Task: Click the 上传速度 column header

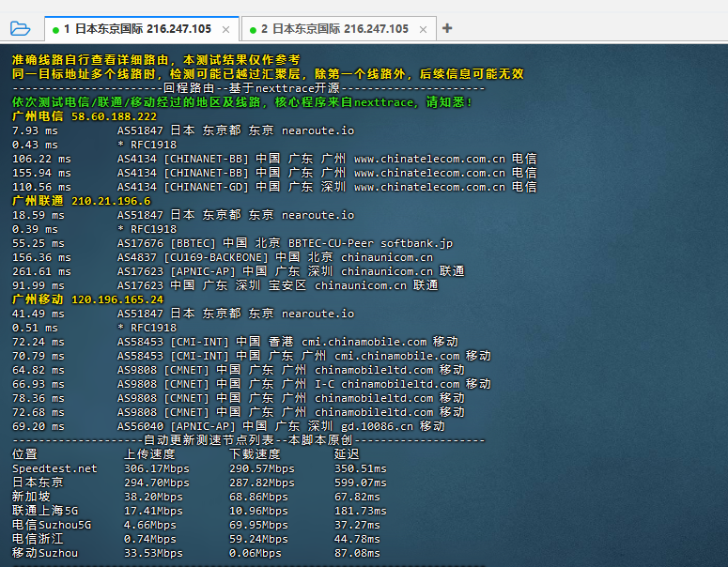Action: tap(149, 454)
